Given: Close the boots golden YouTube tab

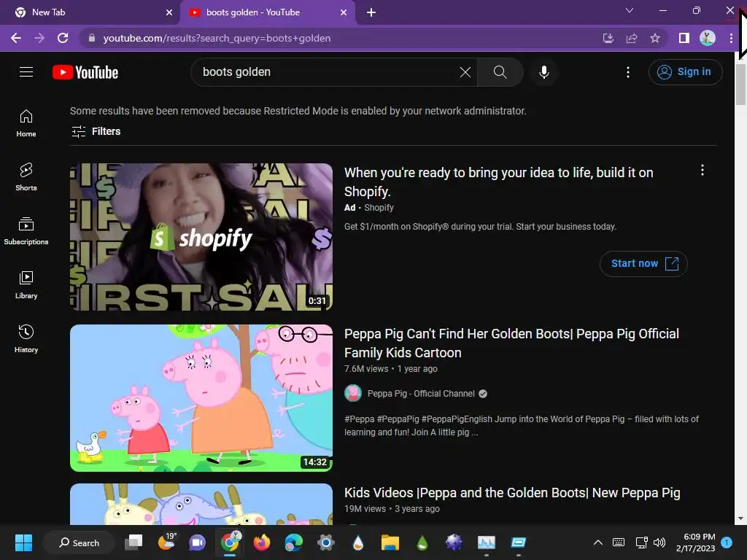Looking at the screenshot, I should 344,12.
